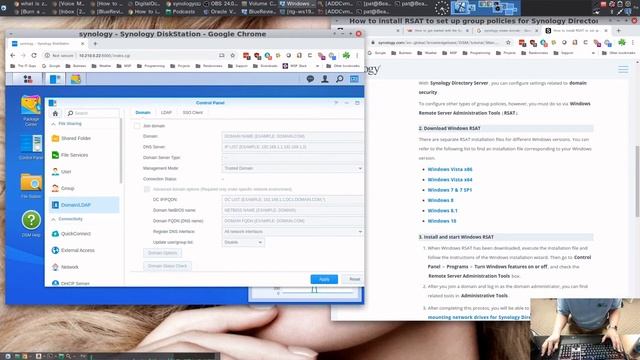This screenshot has height=360, width=640.
Task: Switch to the Domain tab
Action: coord(143,113)
